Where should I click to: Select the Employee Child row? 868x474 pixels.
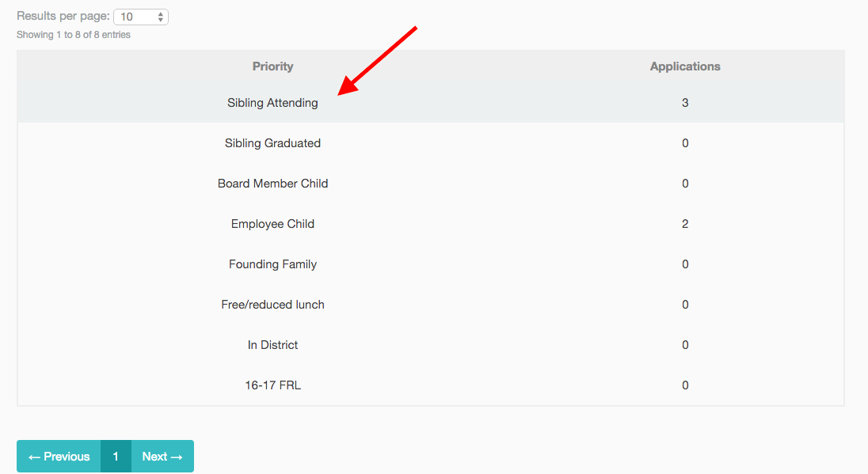431,224
